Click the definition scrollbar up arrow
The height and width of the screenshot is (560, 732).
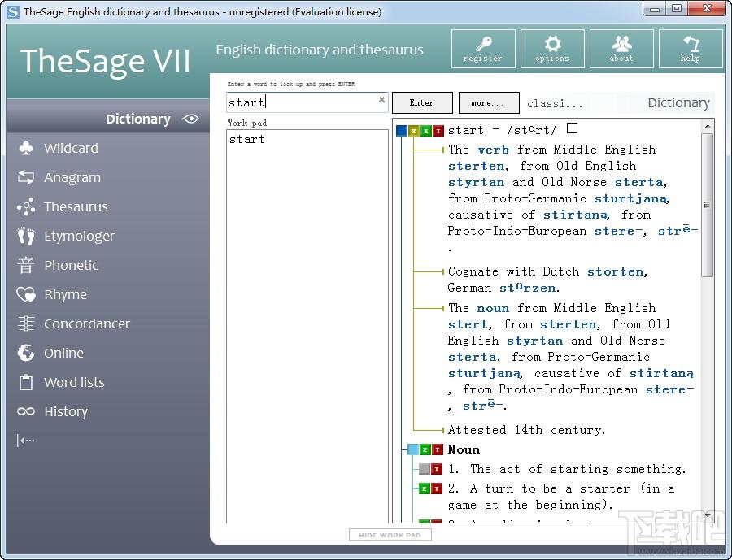(708, 126)
